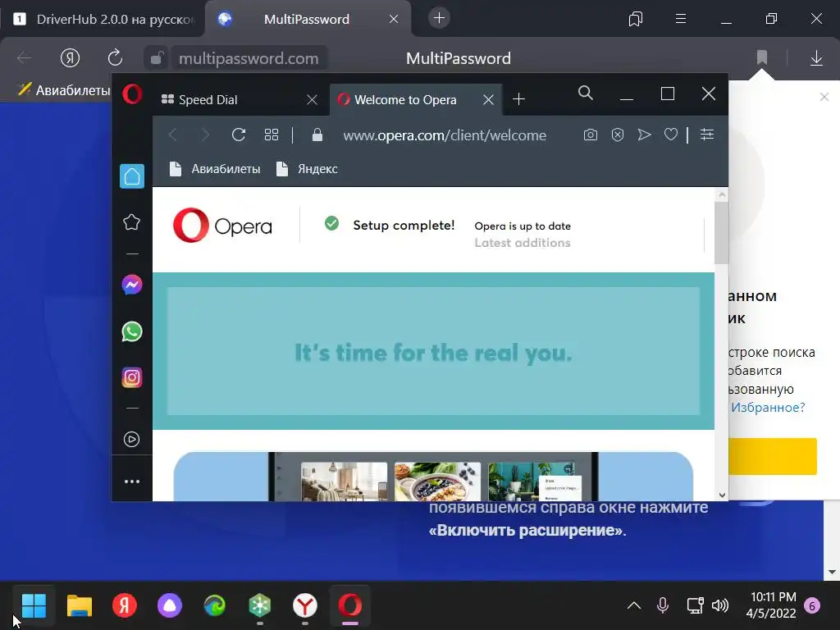Click Opera scrollbar up arrow
The width and height of the screenshot is (840, 630).
[x=722, y=194]
